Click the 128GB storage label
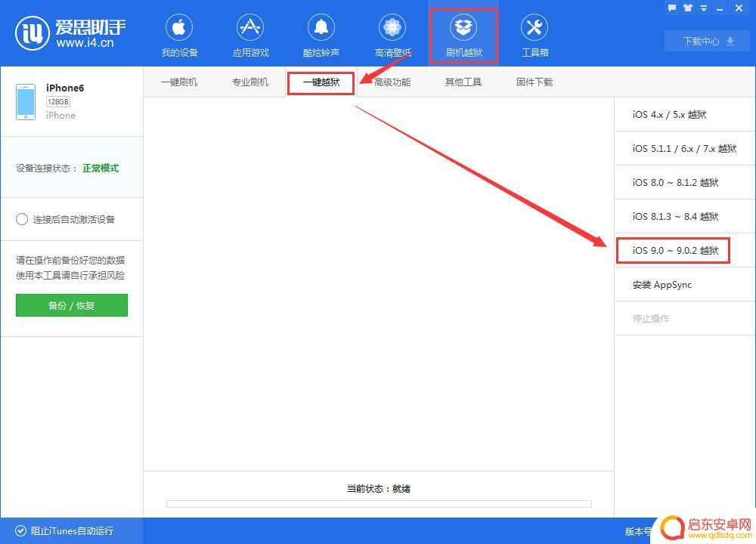Screen dimensions: 756x544 point(58,102)
